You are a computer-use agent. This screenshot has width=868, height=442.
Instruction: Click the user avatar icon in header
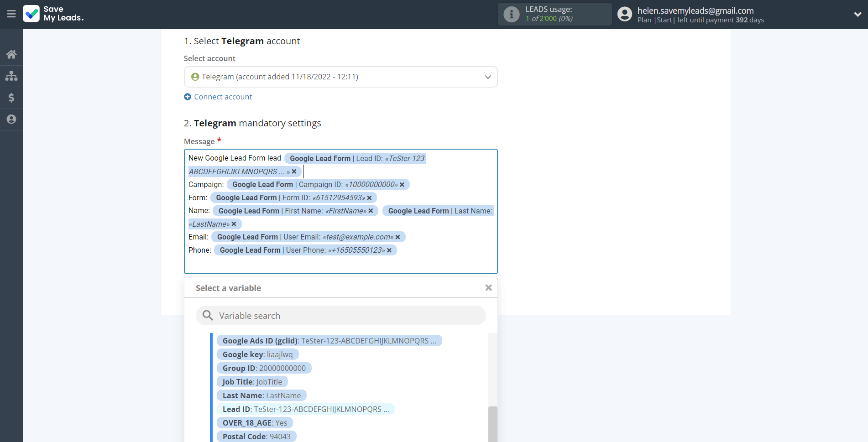pos(625,14)
